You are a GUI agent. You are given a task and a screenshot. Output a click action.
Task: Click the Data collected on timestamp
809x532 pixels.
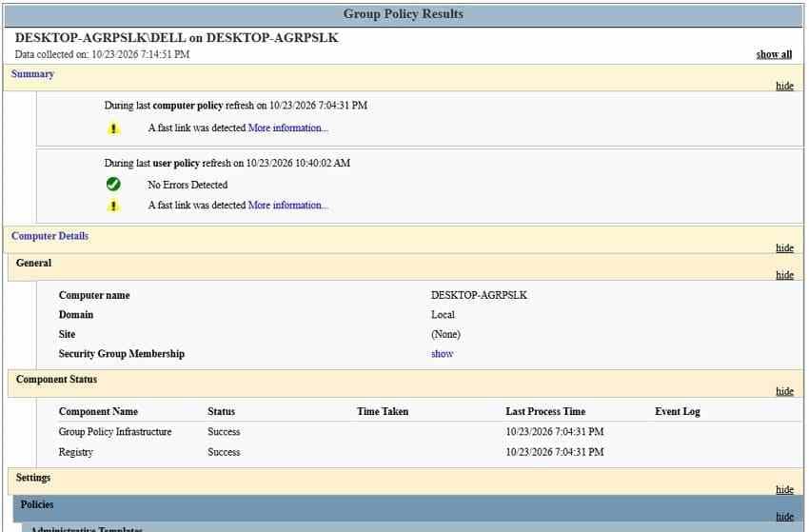click(x=102, y=54)
